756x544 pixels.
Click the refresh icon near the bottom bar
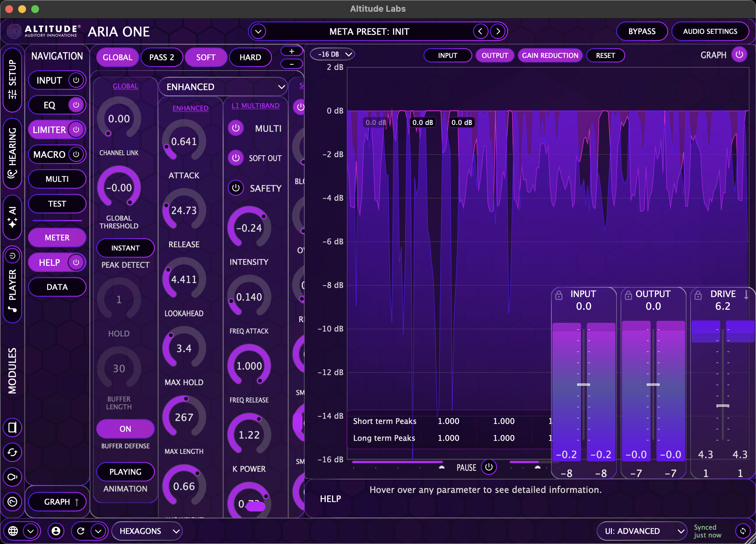[x=80, y=531]
